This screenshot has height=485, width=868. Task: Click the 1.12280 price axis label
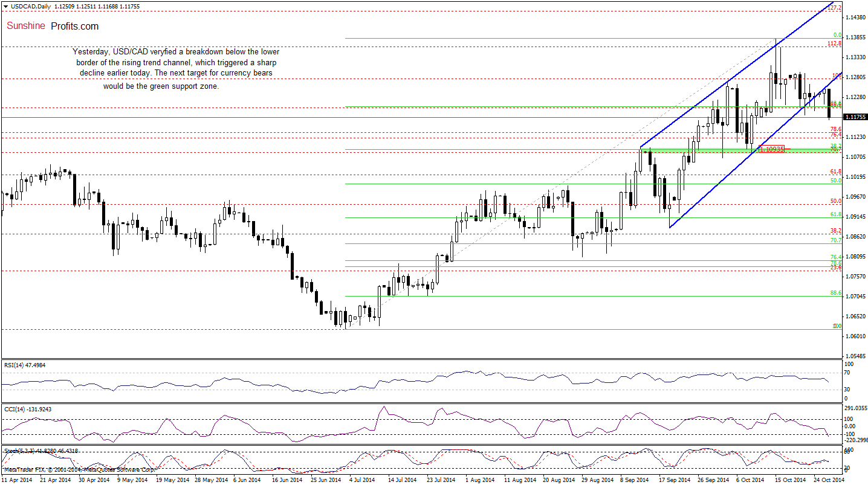tap(855, 97)
